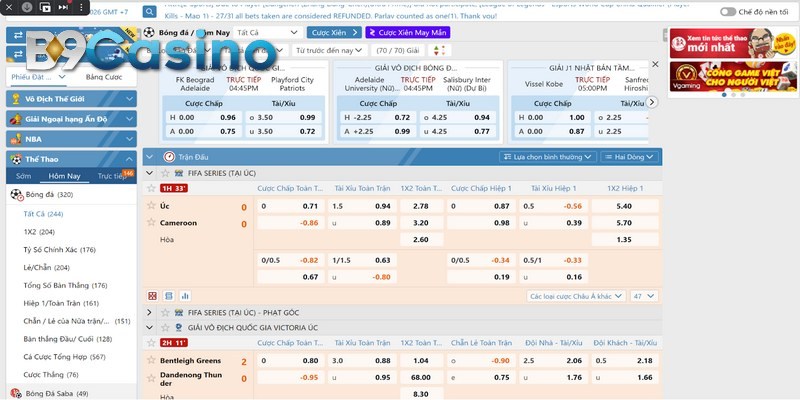Select Tất Cả (244) market

pyautogui.click(x=43, y=214)
